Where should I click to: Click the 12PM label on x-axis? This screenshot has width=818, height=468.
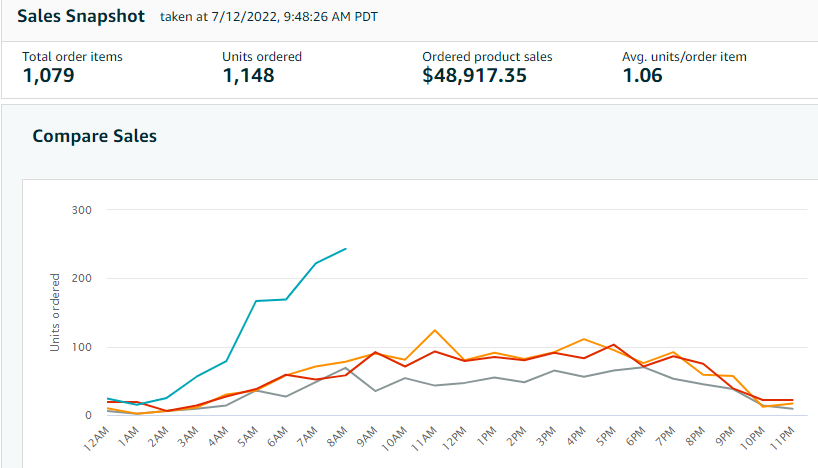coord(456,437)
